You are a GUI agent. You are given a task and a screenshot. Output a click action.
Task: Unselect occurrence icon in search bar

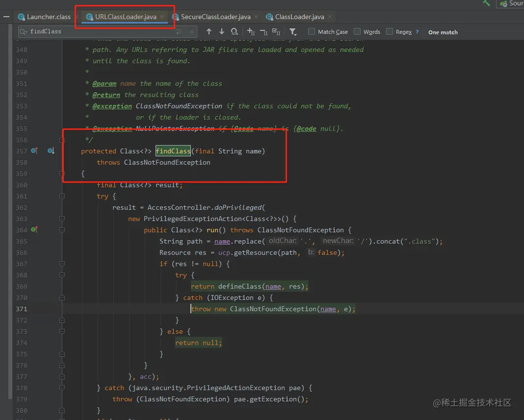pyautogui.click(x=263, y=32)
